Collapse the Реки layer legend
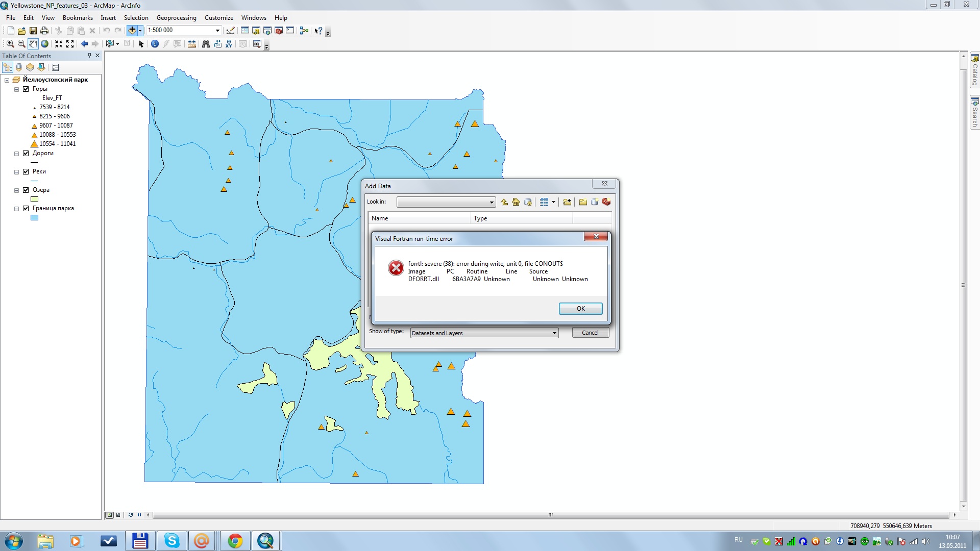Image resolution: width=980 pixels, height=551 pixels. click(x=16, y=172)
